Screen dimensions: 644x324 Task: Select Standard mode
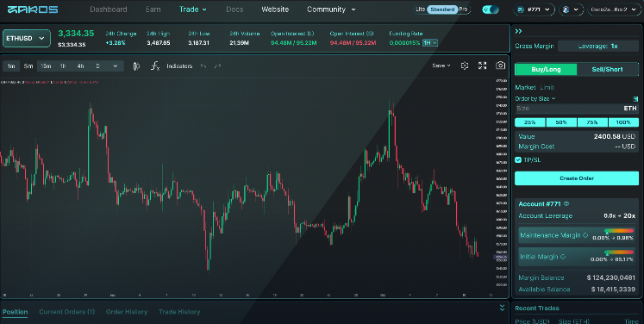pyautogui.click(x=442, y=9)
